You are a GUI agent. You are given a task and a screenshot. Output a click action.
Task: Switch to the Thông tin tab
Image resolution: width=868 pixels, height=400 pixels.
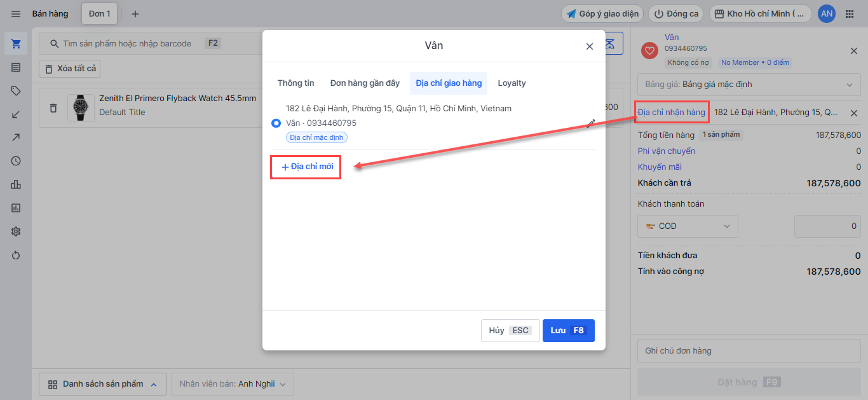tap(295, 83)
